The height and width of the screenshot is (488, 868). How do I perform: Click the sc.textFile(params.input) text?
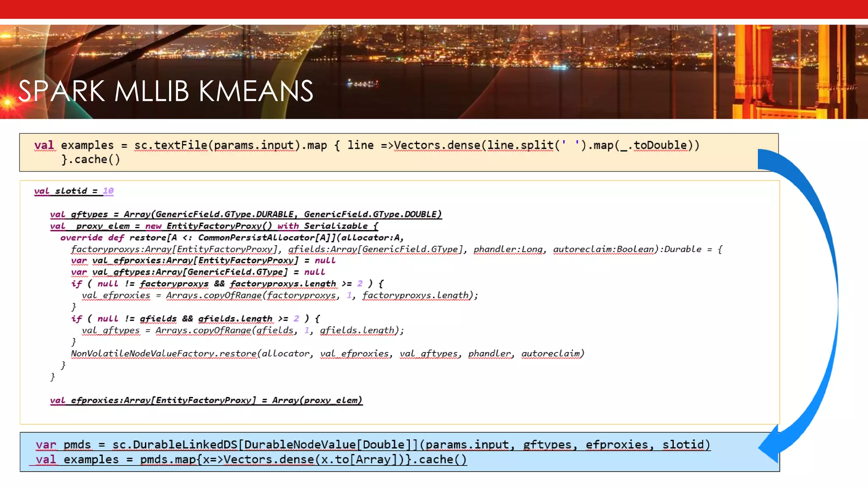coord(217,145)
